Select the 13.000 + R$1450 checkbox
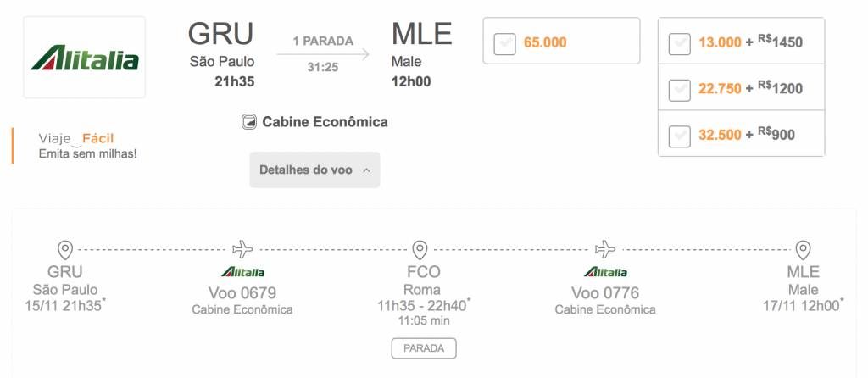Viewport: 868px width, 378px height. [x=679, y=44]
